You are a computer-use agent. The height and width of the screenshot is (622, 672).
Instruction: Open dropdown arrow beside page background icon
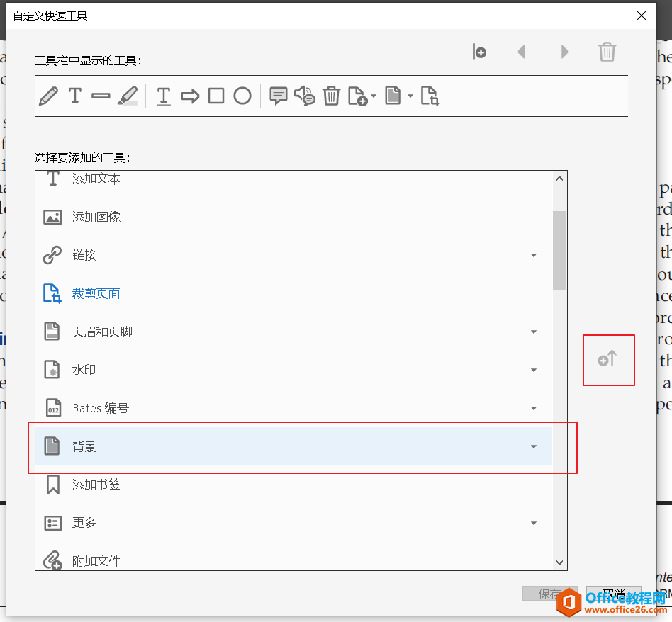[x=410, y=96]
